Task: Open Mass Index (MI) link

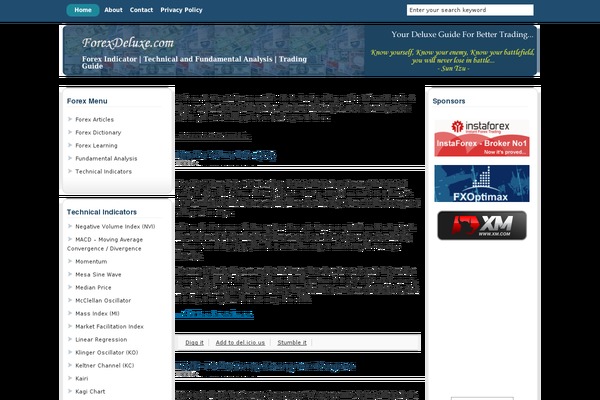Action: (97, 313)
